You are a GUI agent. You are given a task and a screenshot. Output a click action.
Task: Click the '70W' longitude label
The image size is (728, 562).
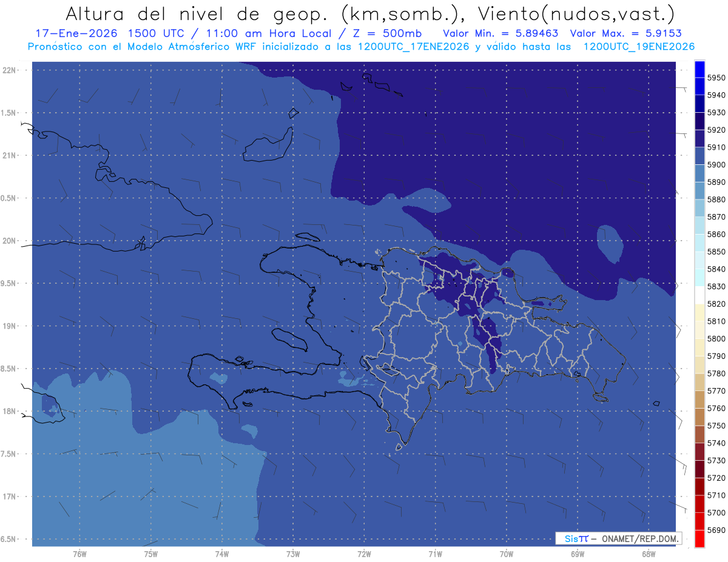507,554
